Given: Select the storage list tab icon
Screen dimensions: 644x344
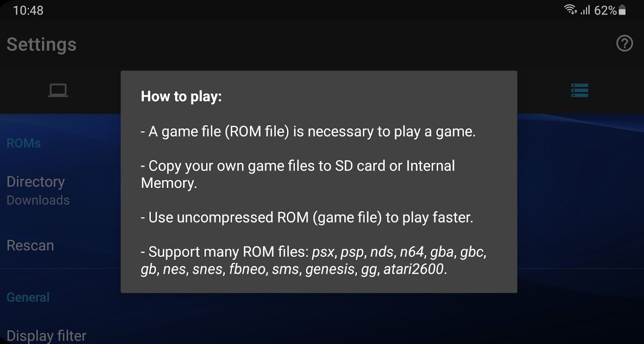Looking at the screenshot, I should coord(579,90).
